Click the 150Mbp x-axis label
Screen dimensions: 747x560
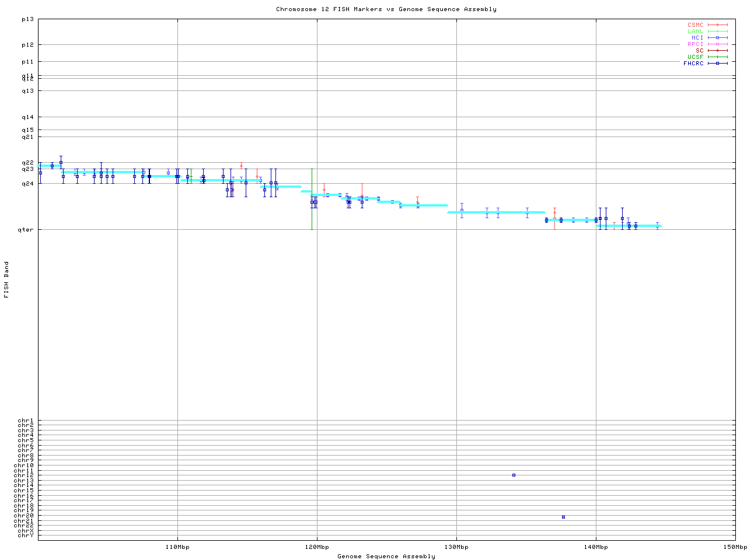tap(735, 547)
